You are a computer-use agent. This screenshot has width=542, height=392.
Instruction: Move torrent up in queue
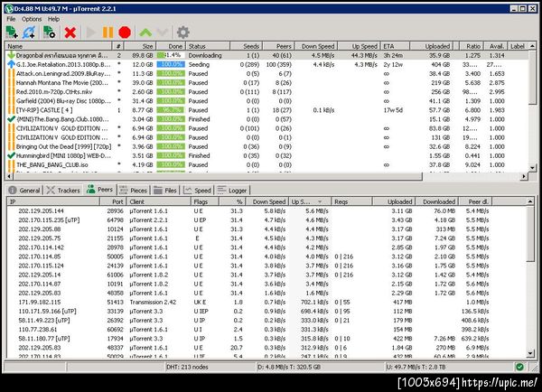(x=145, y=33)
